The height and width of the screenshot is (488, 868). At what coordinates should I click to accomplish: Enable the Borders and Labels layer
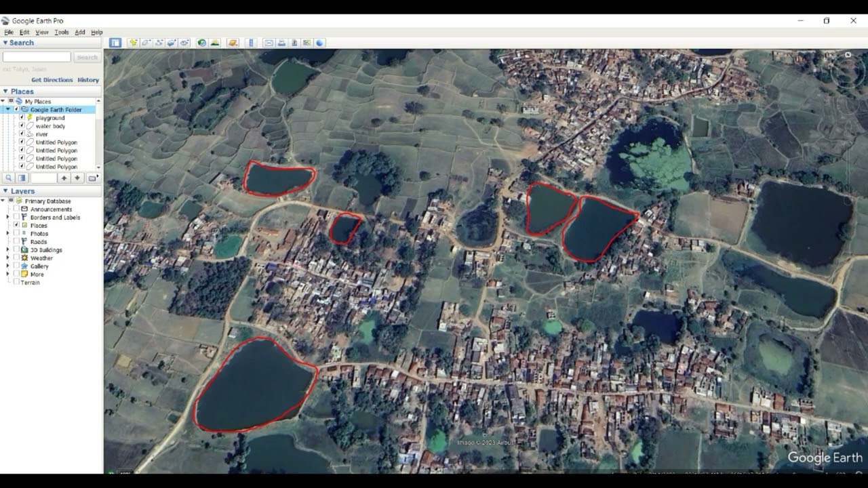click(x=16, y=217)
